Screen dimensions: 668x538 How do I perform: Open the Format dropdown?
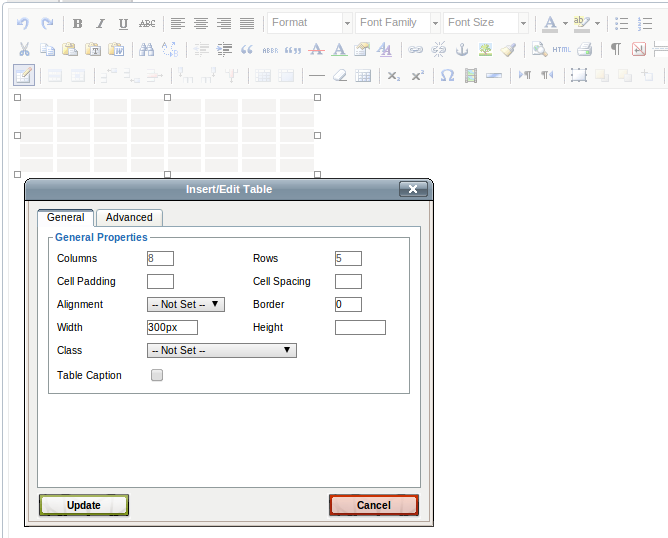click(x=310, y=23)
